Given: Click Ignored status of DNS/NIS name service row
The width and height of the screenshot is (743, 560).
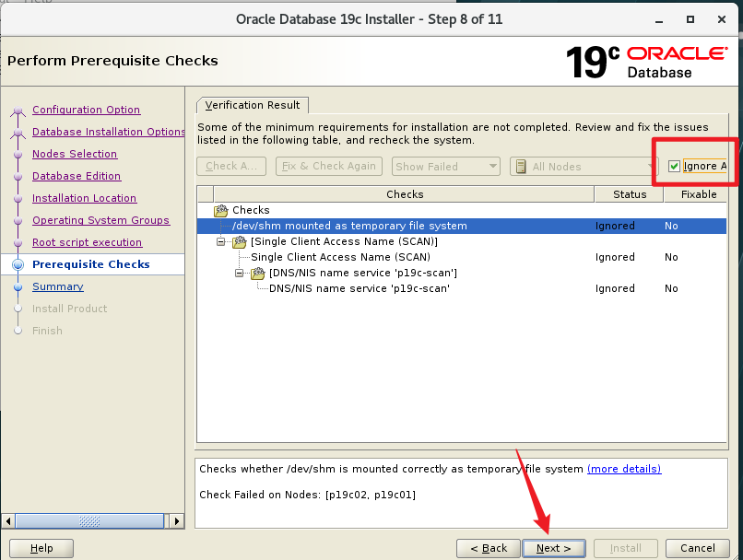Looking at the screenshot, I should pyautogui.click(x=615, y=289).
